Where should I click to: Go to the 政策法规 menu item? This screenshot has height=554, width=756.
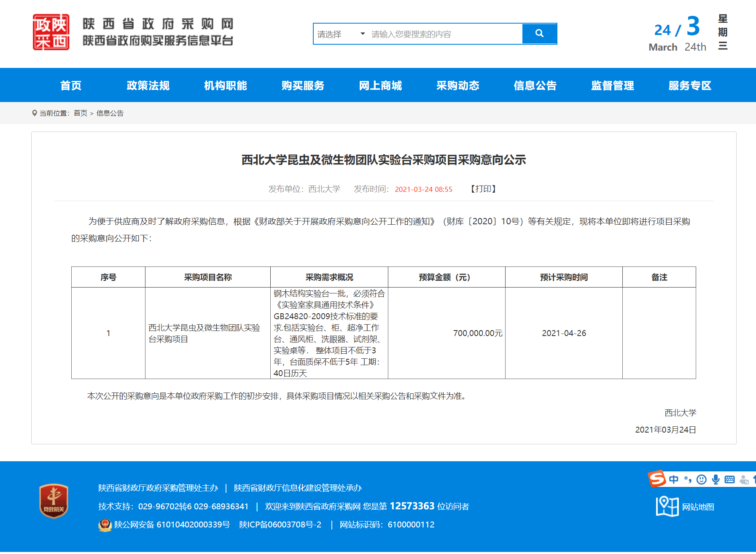point(148,86)
